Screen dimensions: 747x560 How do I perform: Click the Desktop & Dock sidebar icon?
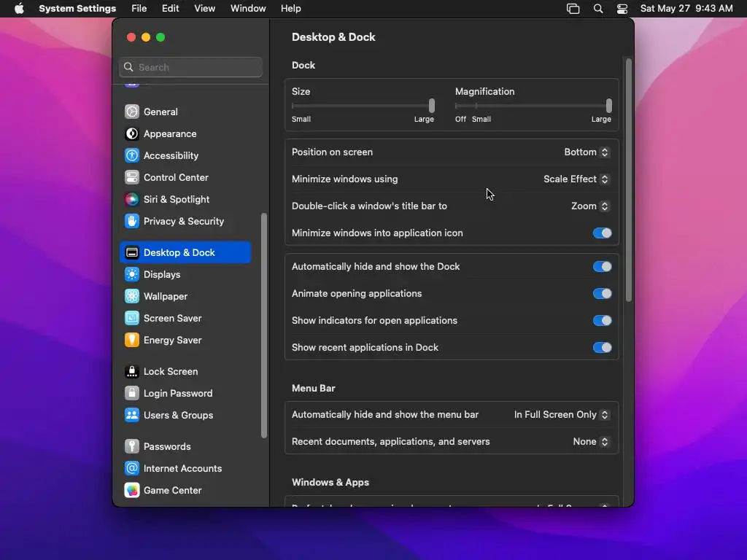click(x=132, y=252)
